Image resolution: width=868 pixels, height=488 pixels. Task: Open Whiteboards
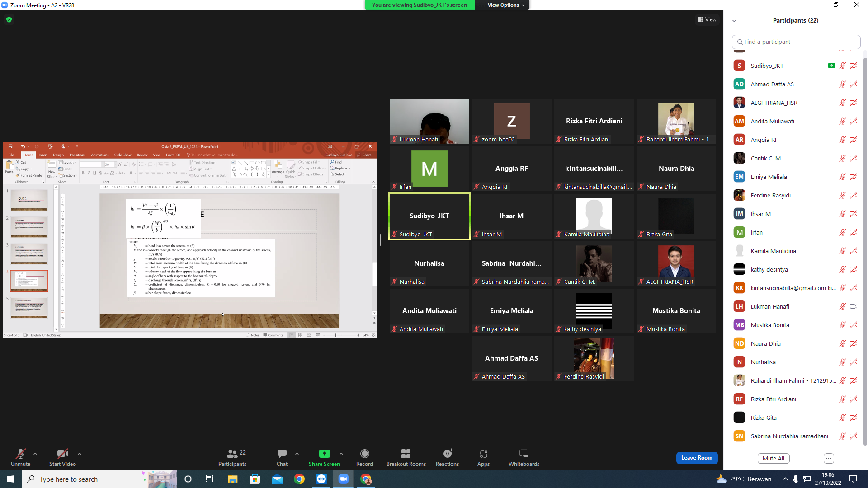524,457
